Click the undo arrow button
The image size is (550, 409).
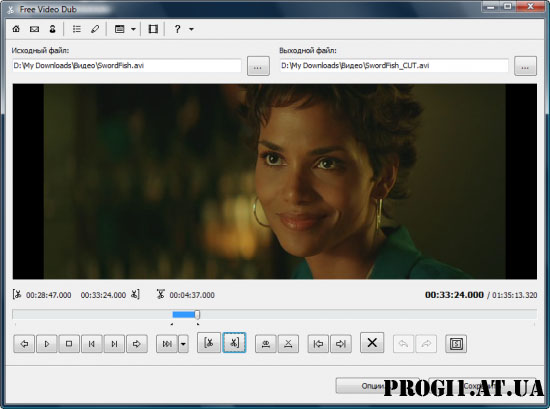point(403,344)
